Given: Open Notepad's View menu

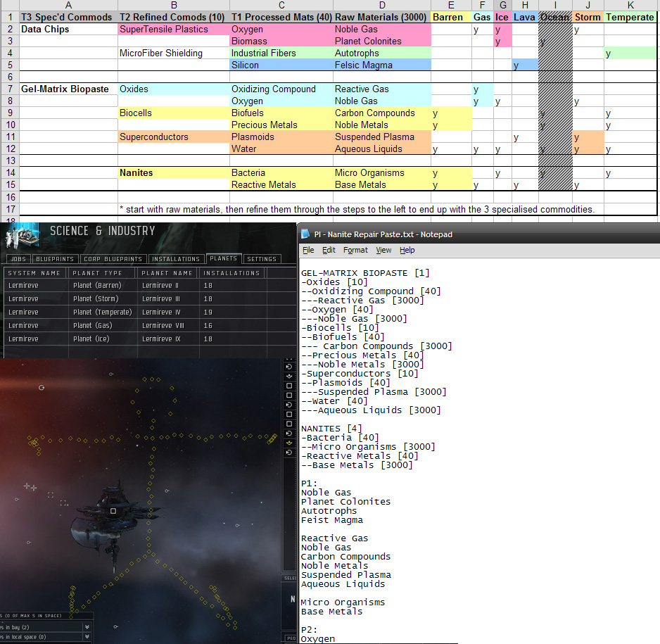Looking at the screenshot, I should coord(383,250).
